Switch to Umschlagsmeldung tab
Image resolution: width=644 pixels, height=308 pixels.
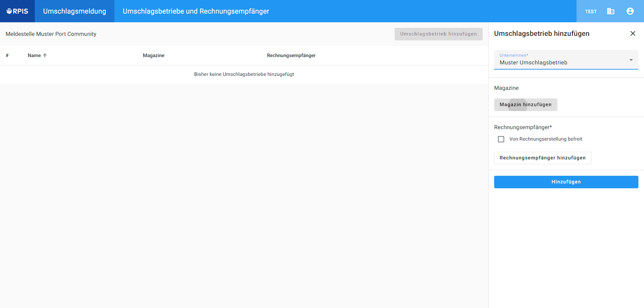pos(74,11)
